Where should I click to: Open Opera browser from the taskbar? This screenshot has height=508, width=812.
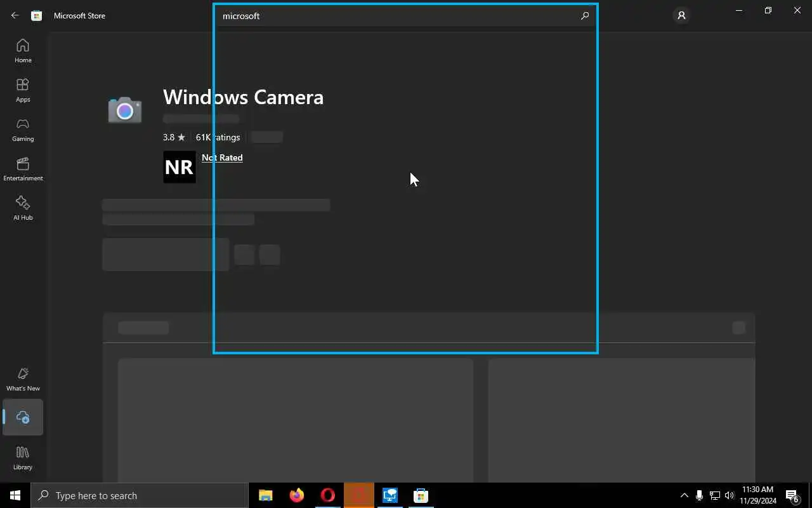[x=328, y=495]
